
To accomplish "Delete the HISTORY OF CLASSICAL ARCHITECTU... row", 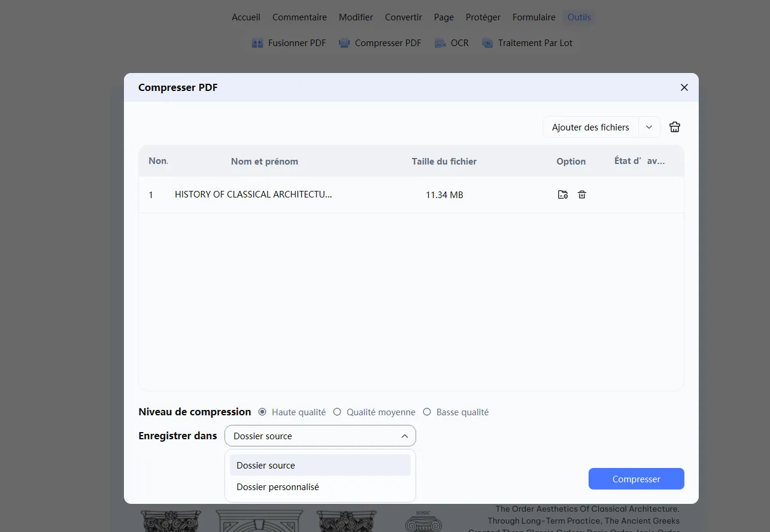I will 581,194.
